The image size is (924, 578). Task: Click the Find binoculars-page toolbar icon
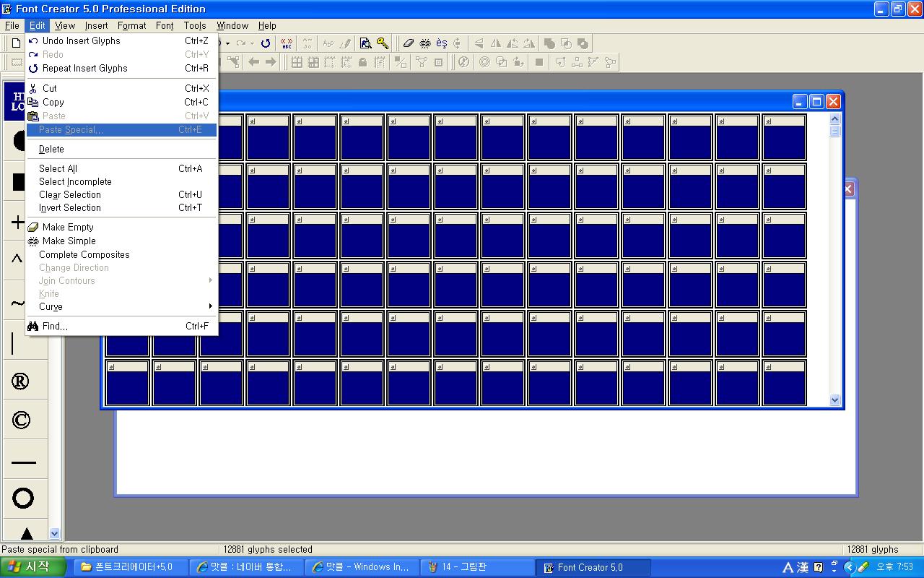366,43
